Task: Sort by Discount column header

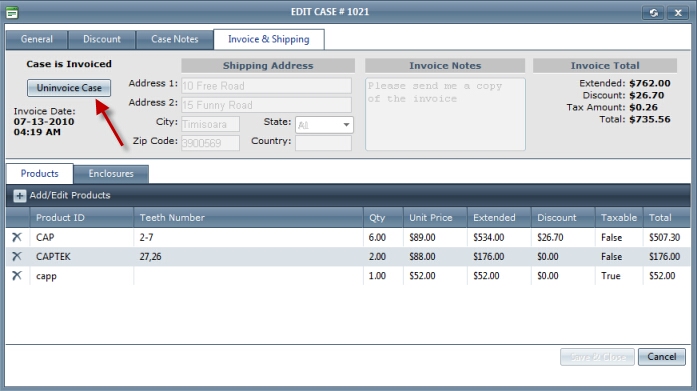Action: point(563,218)
